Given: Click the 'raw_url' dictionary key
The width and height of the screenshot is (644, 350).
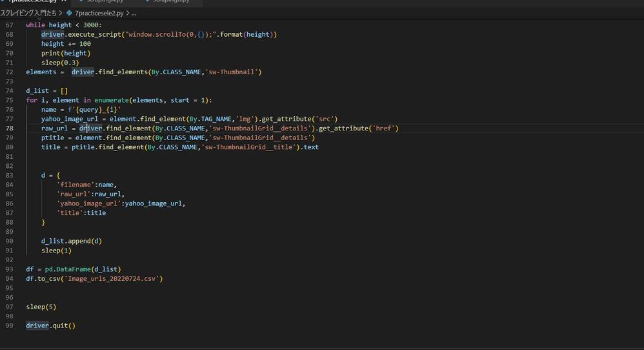Looking at the screenshot, I should coord(74,194).
